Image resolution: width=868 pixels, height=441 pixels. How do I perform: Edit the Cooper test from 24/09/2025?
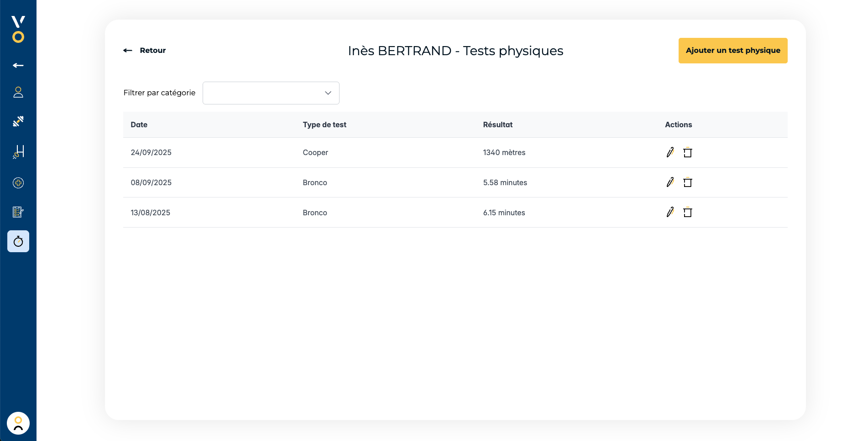(x=670, y=152)
